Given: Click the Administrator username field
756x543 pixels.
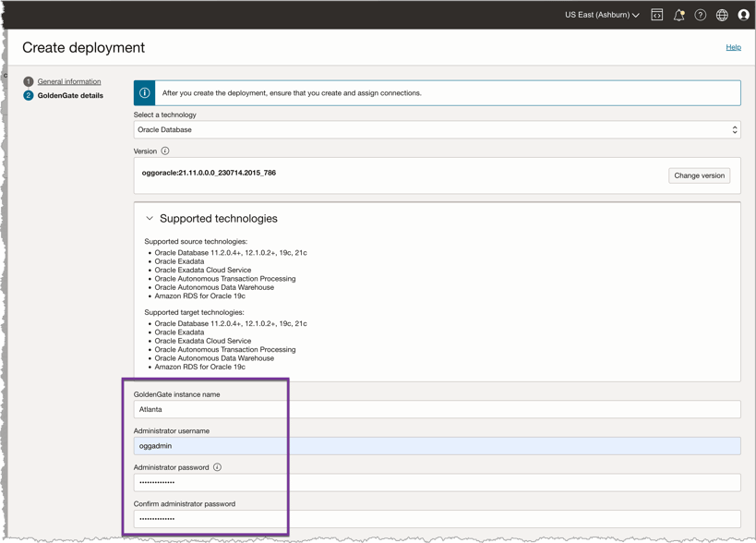Looking at the screenshot, I should click(x=437, y=446).
